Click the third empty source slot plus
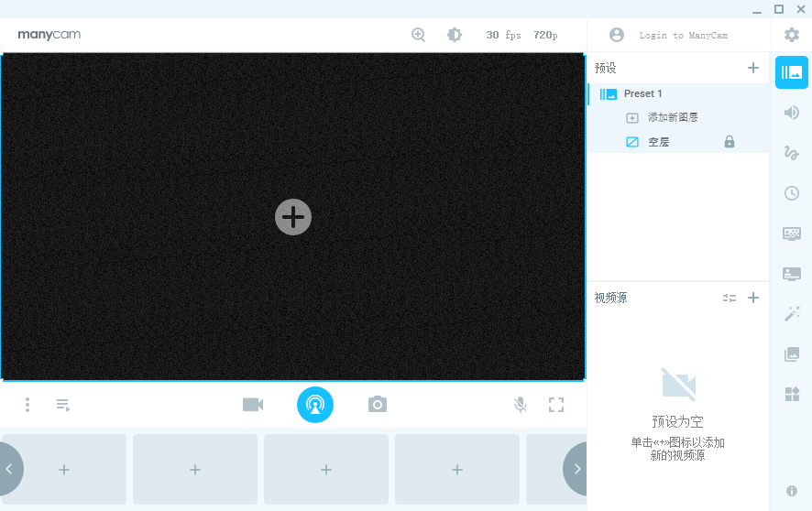 (326, 470)
